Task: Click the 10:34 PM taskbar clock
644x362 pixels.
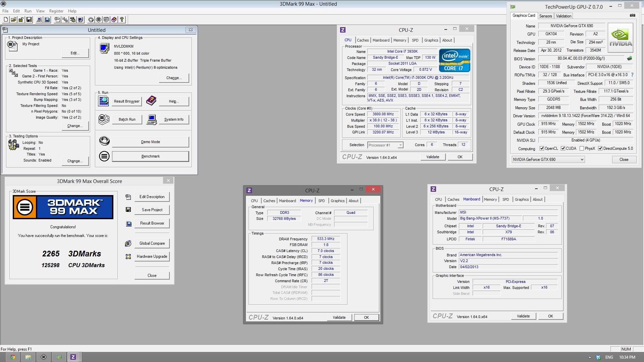Action: (x=627, y=357)
